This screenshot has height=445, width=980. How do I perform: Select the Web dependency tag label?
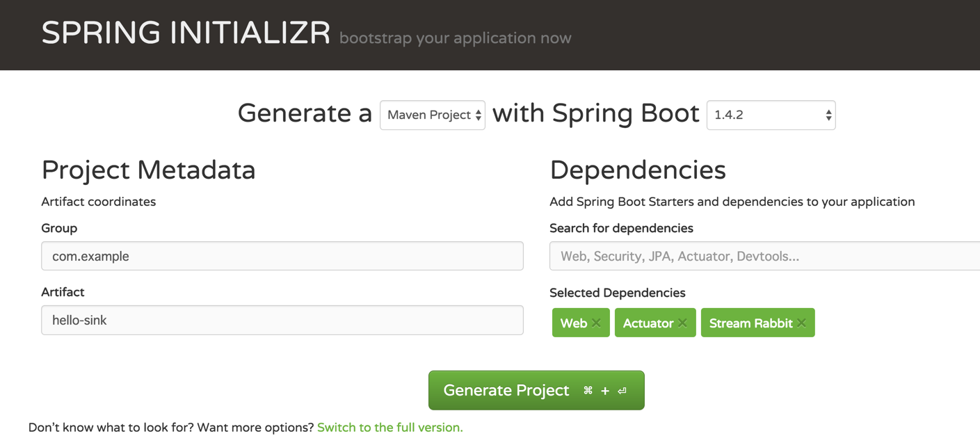(x=573, y=323)
